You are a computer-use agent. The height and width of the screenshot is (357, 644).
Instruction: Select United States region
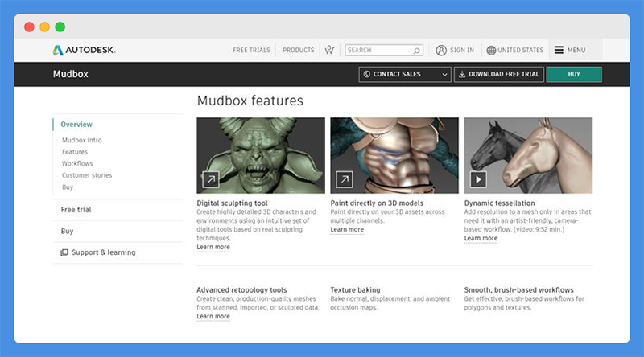tap(520, 50)
